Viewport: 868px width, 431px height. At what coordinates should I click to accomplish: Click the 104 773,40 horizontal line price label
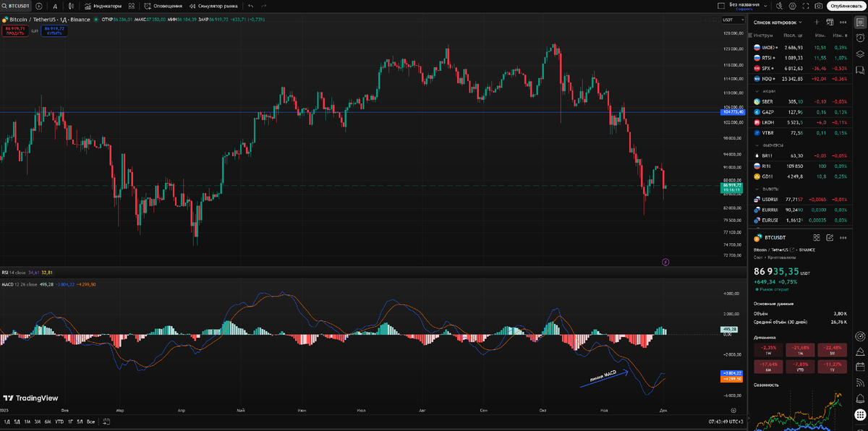pos(733,112)
